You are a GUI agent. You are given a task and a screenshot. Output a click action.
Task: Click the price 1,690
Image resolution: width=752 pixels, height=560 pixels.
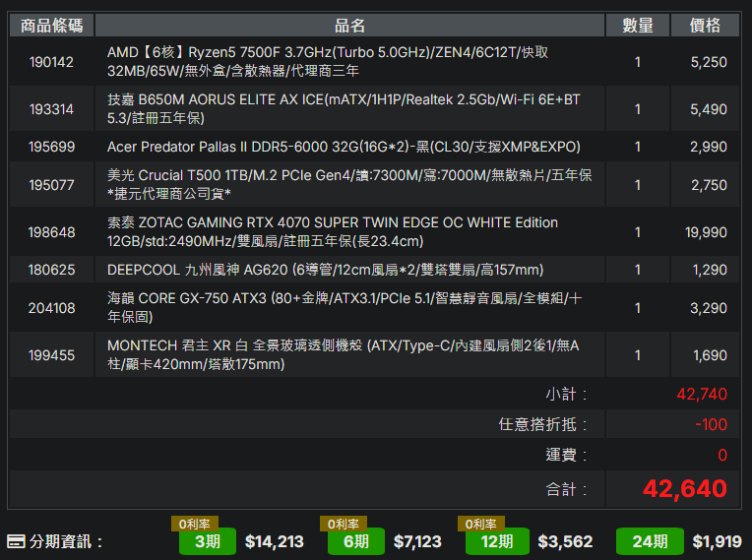[x=710, y=355]
